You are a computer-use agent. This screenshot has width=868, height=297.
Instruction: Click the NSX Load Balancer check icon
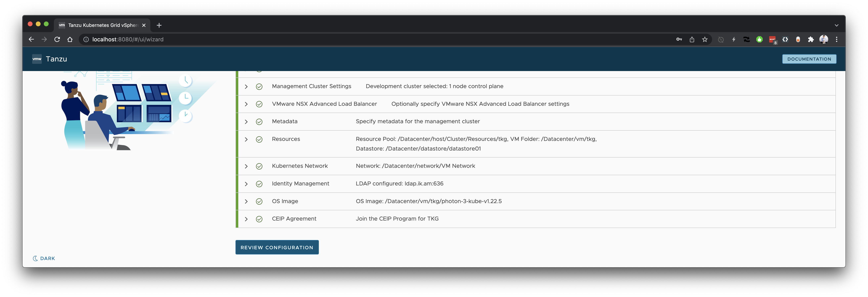pyautogui.click(x=259, y=104)
